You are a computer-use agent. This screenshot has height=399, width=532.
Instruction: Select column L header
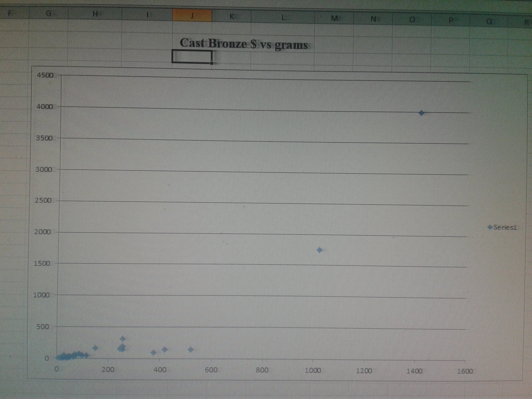(x=283, y=18)
